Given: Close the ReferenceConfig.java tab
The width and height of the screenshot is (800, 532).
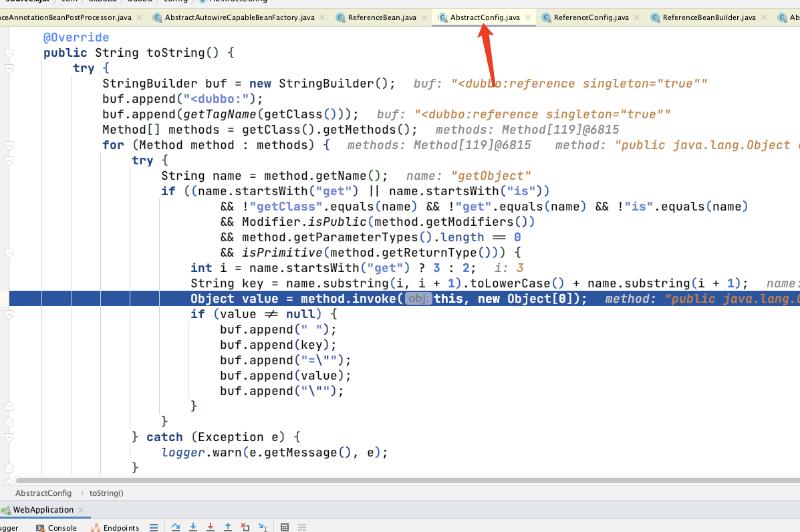Looking at the screenshot, I should click(637, 17).
